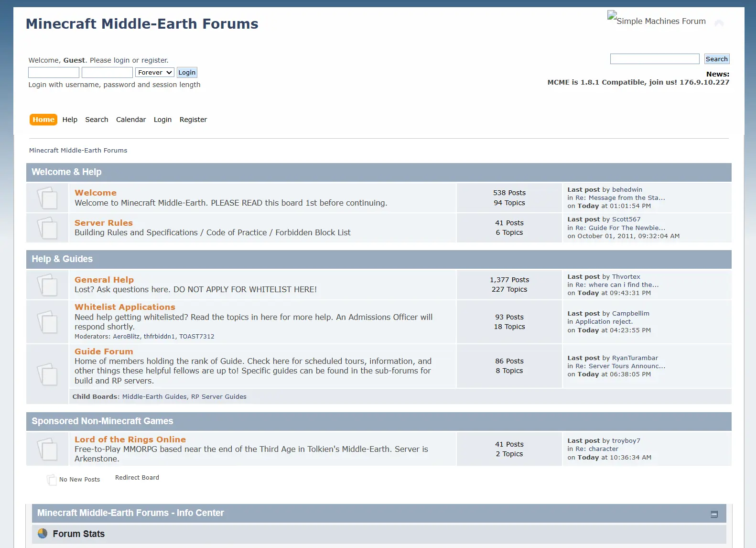Image resolution: width=756 pixels, height=548 pixels.
Task: Open the Login menu item
Action: click(162, 120)
